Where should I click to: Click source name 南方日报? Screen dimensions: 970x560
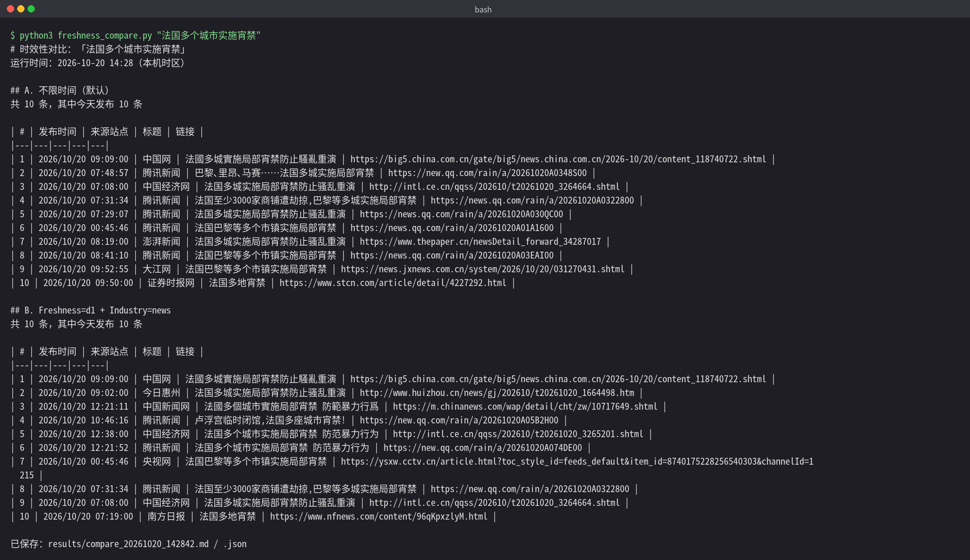166,517
